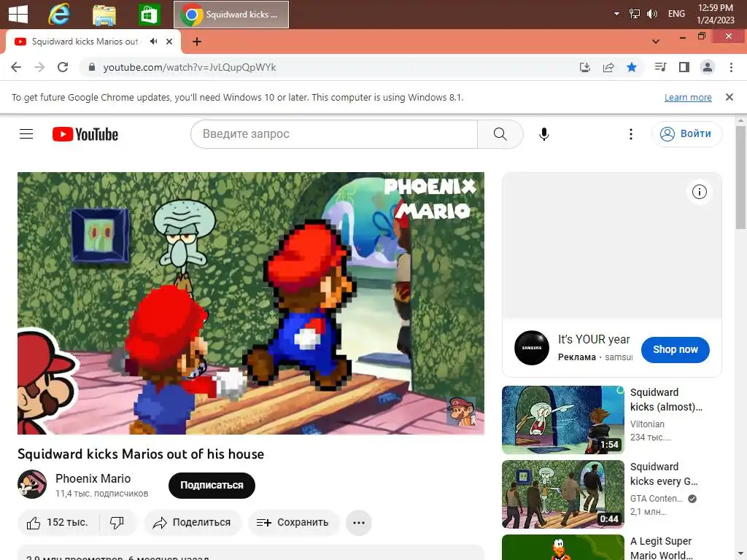The image size is (747, 560).
Task: Click Samsung Shop now button
Action: (675, 349)
